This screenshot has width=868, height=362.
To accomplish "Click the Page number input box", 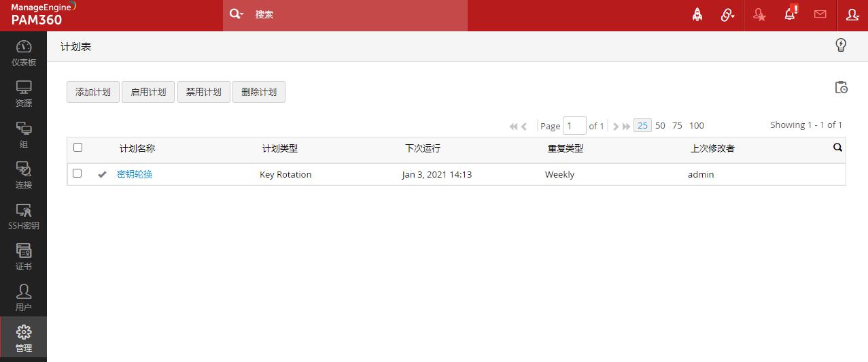I will pyautogui.click(x=574, y=126).
